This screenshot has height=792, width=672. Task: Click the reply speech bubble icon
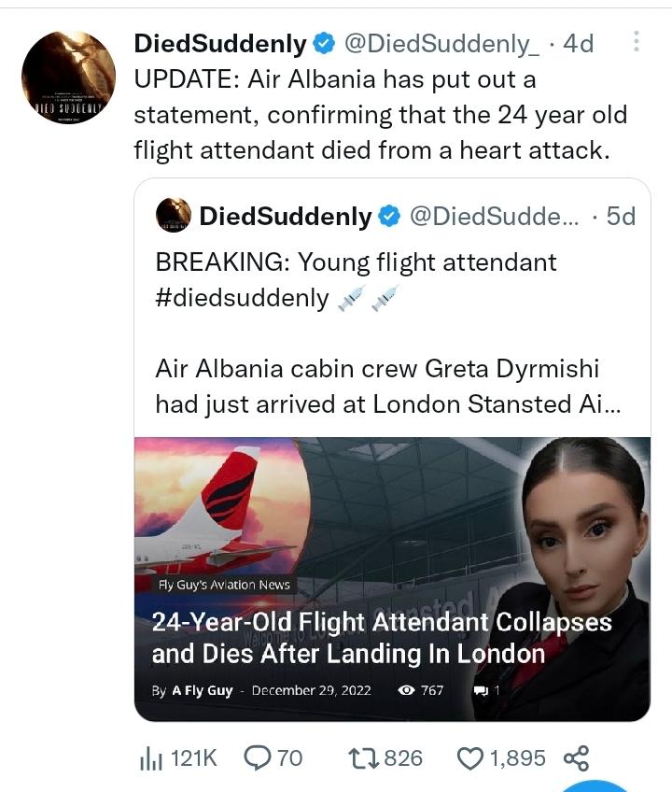click(x=257, y=757)
